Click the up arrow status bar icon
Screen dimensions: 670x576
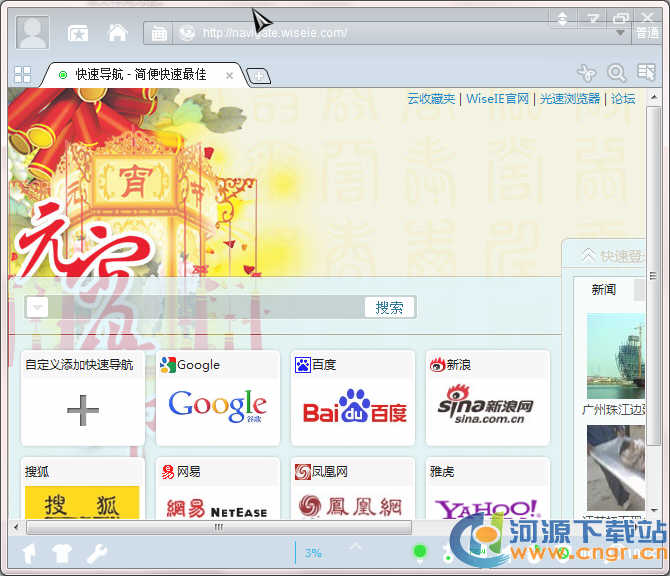pyautogui.click(x=29, y=553)
